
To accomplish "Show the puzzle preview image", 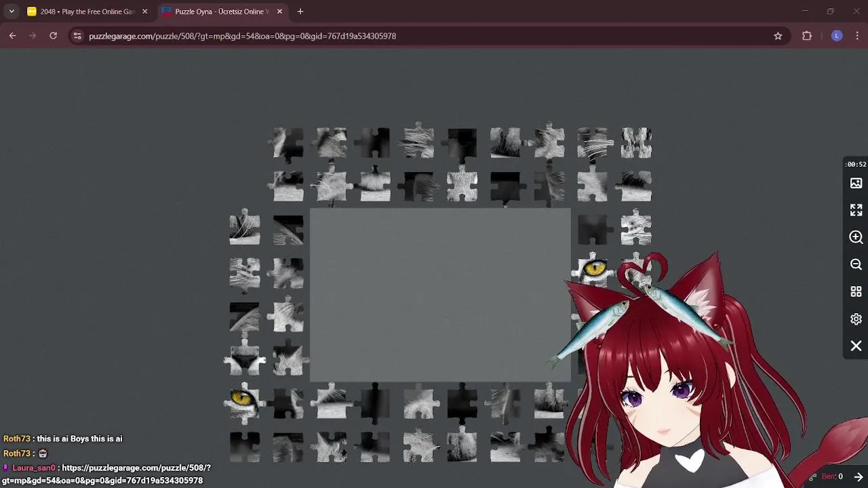I will [x=856, y=184].
